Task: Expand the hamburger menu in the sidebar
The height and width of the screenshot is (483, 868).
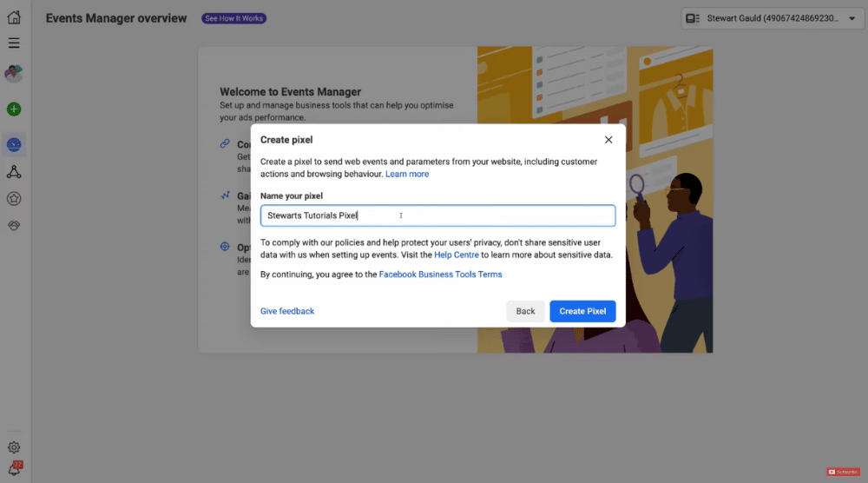Action: coord(14,43)
